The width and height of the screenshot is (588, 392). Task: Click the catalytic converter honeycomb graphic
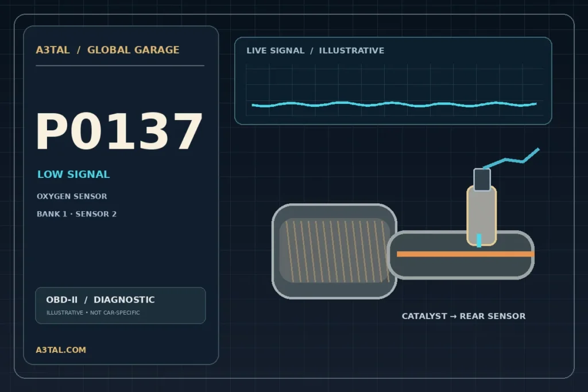335,251
